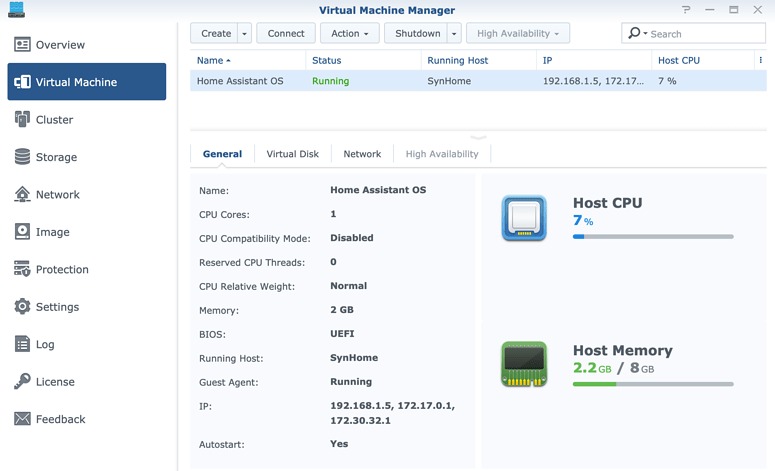Image resolution: width=775 pixels, height=471 pixels.
Task: Click the Feedback envelope icon
Action: [x=22, y=419]
